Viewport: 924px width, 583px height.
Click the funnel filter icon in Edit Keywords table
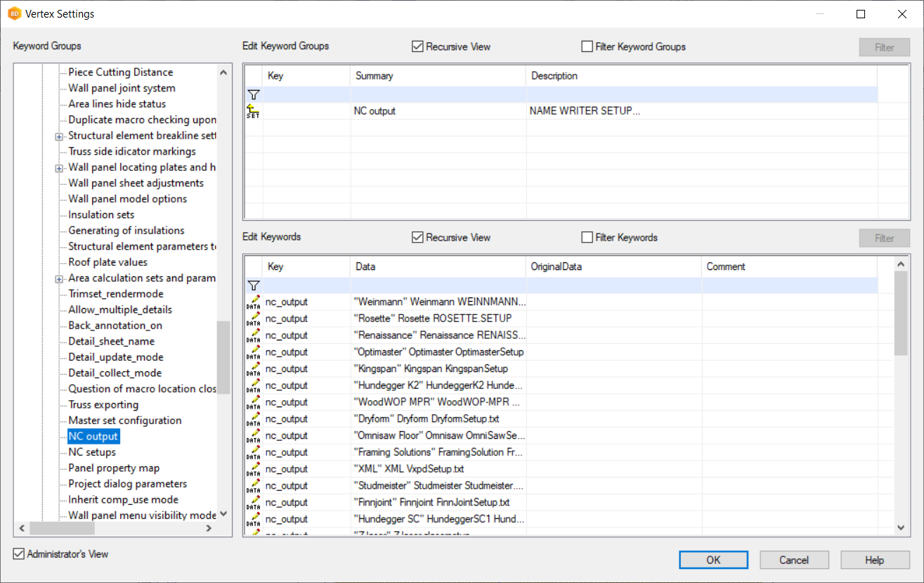pos(254,285)
